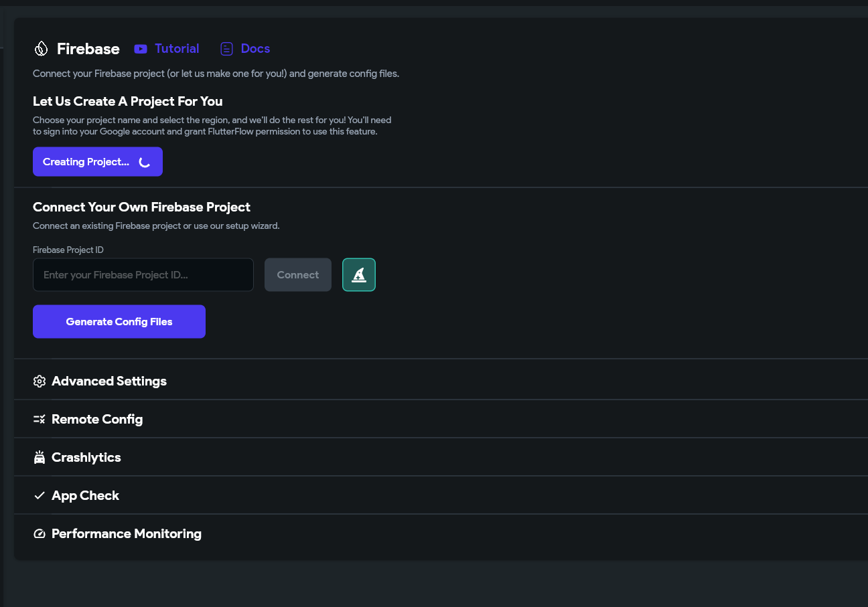Click 'Connect Your Own Firebase Project' heading
868x607 pixels.
click(x=142, y=207)
